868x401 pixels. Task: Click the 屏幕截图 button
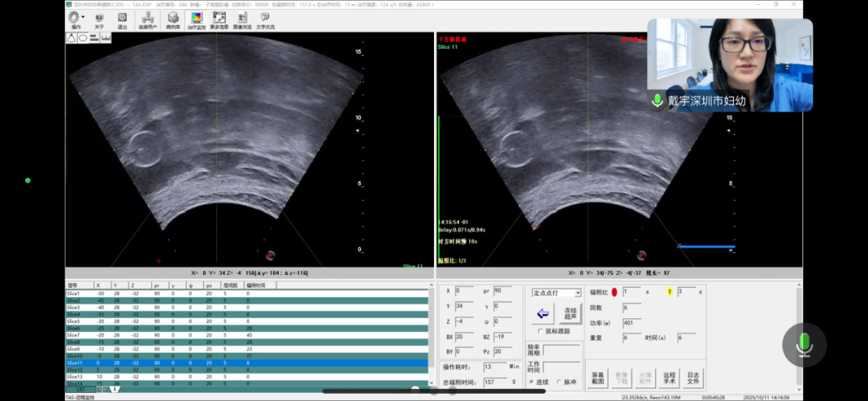point(598,378)
